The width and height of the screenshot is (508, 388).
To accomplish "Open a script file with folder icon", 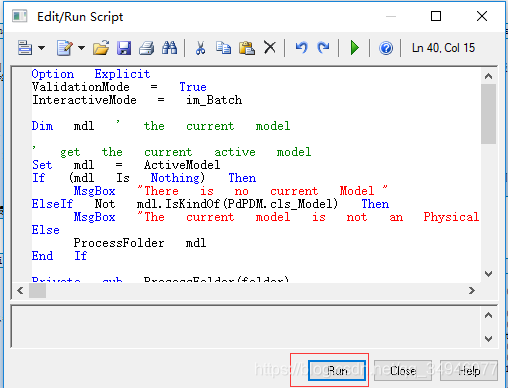I will click(101, 48).
